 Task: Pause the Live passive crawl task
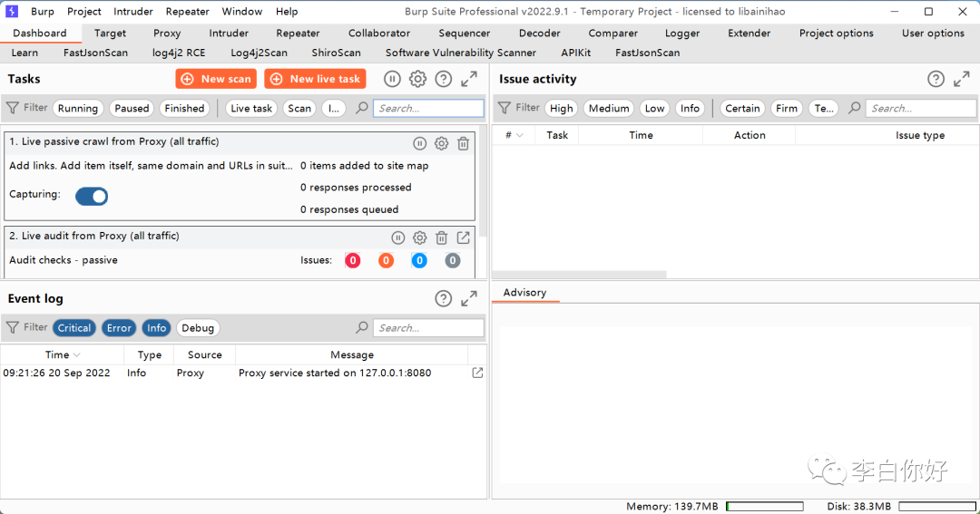(x=420, y=143)
